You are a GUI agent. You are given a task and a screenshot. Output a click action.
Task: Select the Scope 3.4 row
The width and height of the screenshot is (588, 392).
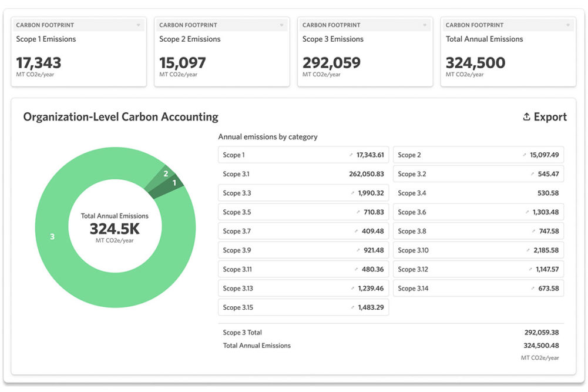479,193
